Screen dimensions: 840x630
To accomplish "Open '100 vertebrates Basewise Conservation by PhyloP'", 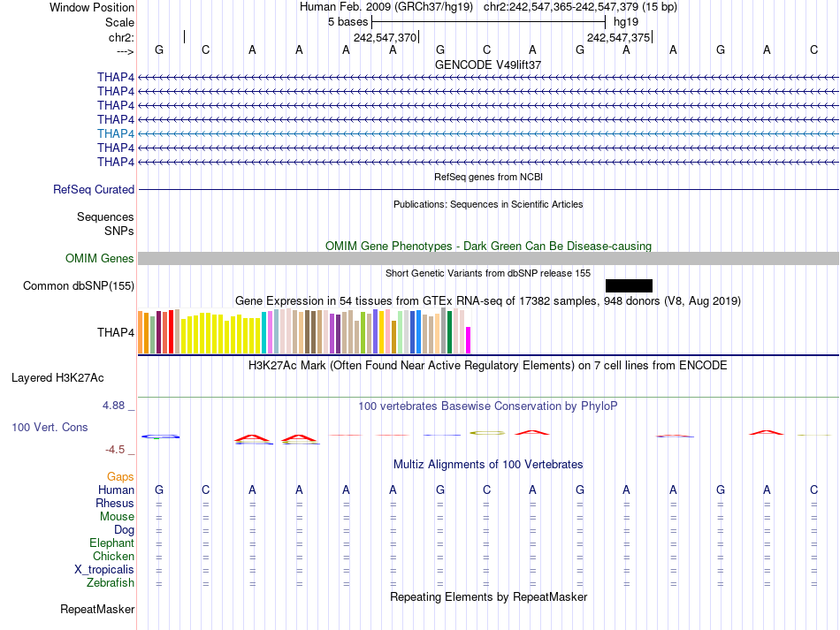I will (488, 406).
